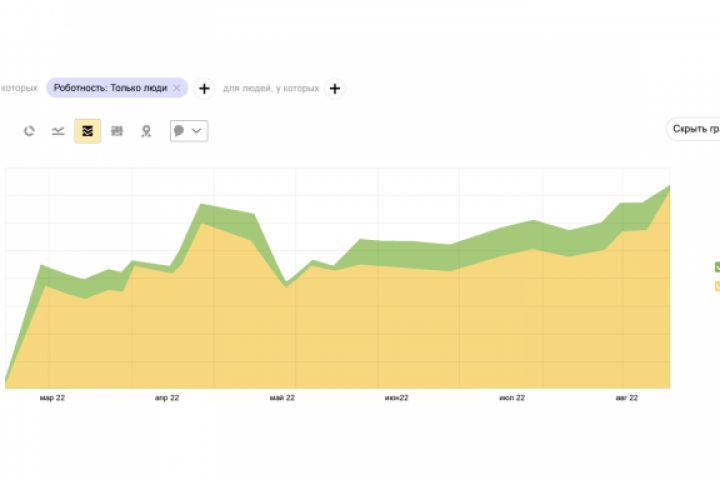Add a condition after 'для людей, у которых'
The width and height of the screenshot is (720, 480).
(335, 88)
